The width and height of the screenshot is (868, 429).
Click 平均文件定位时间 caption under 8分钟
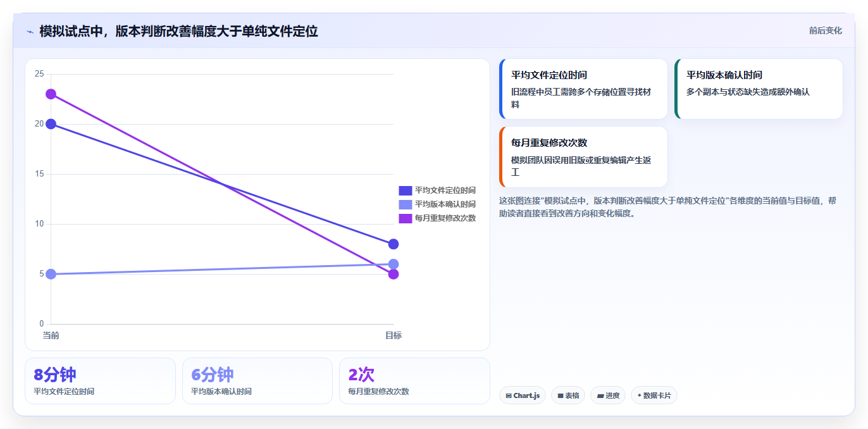tap(64, 392)
